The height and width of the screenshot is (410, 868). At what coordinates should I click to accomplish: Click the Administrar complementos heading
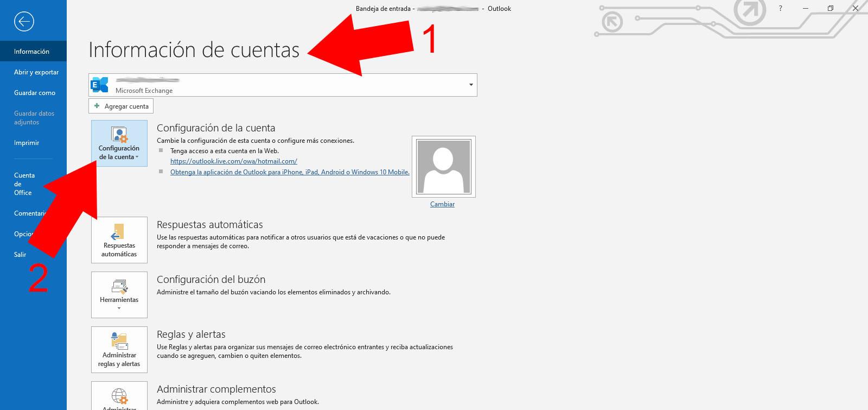coord(216,389)
